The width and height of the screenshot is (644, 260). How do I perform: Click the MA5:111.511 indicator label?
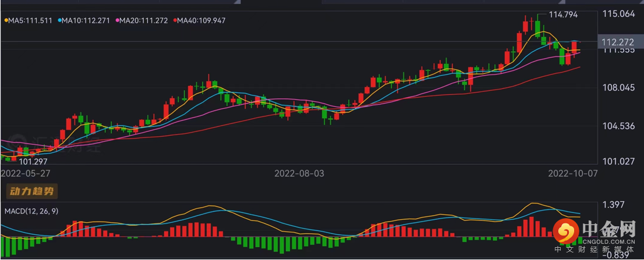(x=29, y=20)
